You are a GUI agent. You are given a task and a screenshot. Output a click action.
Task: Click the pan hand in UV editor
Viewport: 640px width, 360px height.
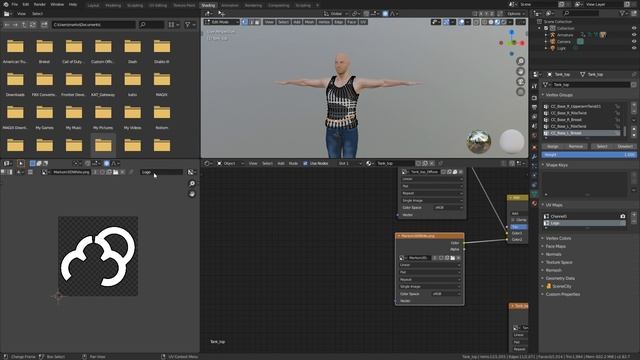point(192,194)
